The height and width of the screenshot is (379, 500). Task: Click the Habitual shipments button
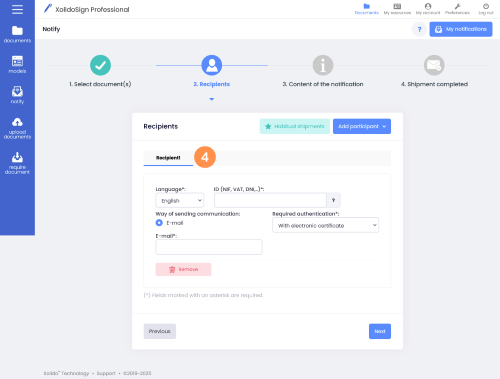pos(295,126)
